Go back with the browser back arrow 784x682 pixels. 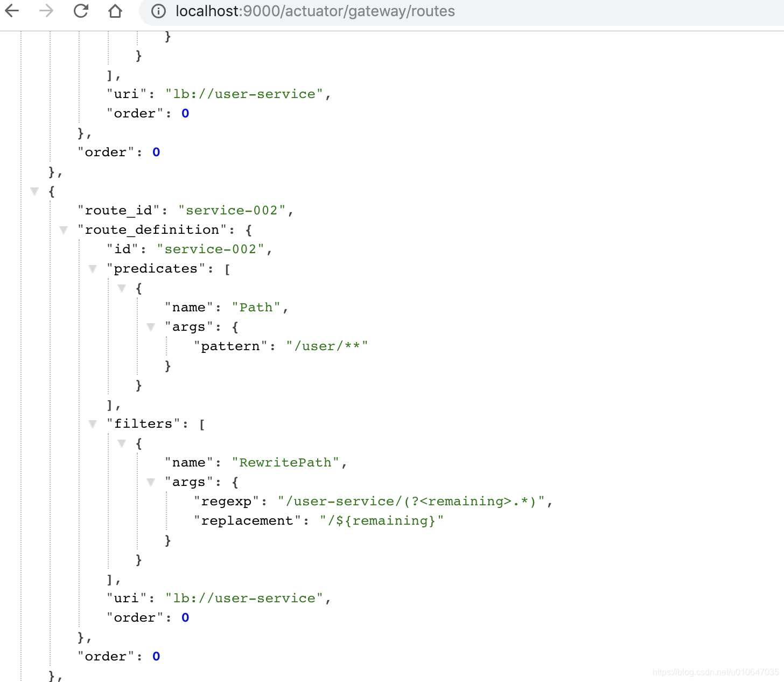pyautogui.click(x=12, y=11)
